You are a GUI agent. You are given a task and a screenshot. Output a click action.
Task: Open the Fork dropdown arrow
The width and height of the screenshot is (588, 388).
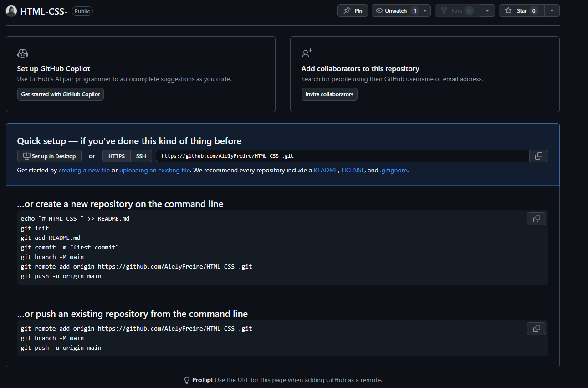tap(487, 10)
